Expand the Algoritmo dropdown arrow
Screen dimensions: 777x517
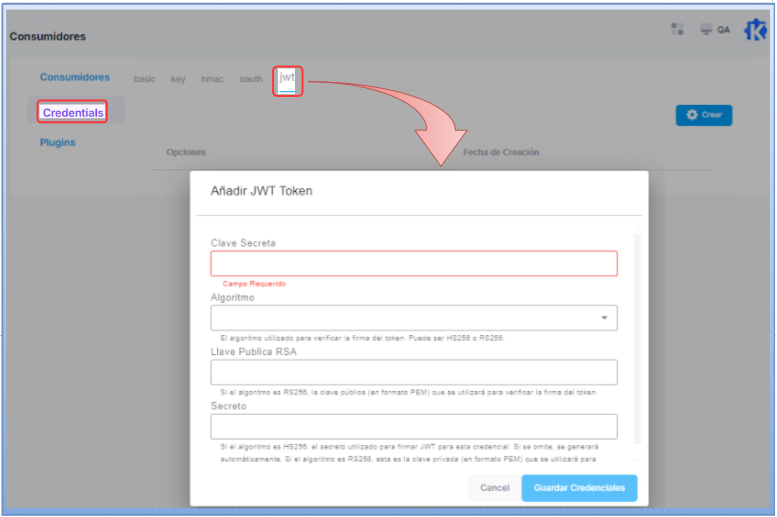click(x=604, y=318)
